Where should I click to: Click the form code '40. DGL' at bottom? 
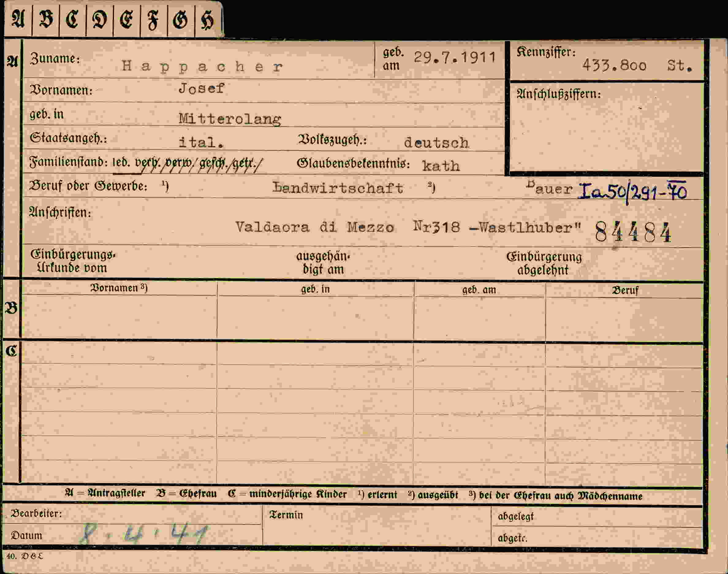(x=25, y=557)
